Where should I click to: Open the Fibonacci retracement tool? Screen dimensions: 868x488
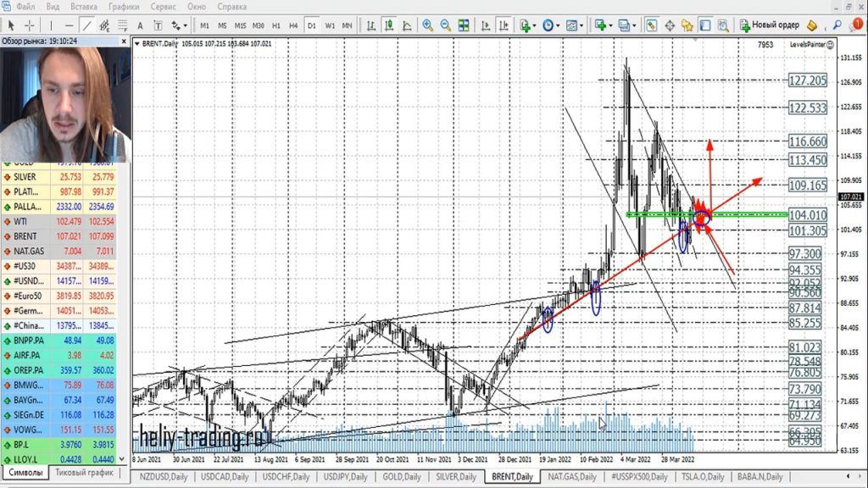click(x=123, y=25)
